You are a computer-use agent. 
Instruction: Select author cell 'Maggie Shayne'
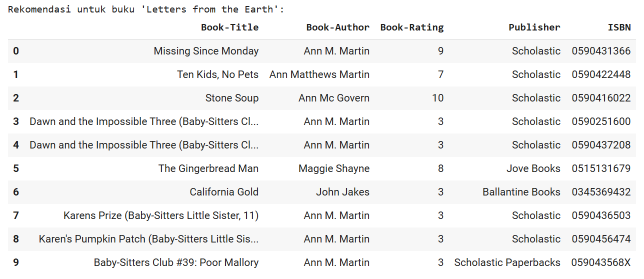pos(334,168)
